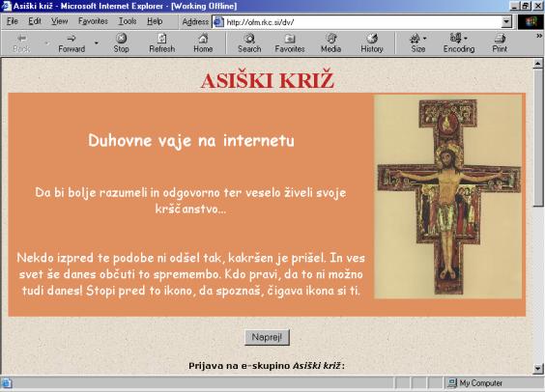Click the page icon in address bar

[x=218, y=22]
